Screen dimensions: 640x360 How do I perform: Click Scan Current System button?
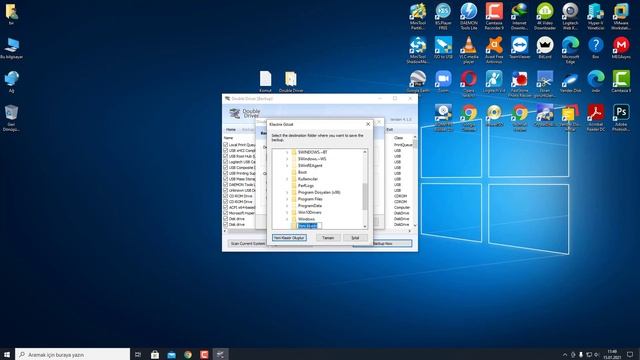pos(248,243)
